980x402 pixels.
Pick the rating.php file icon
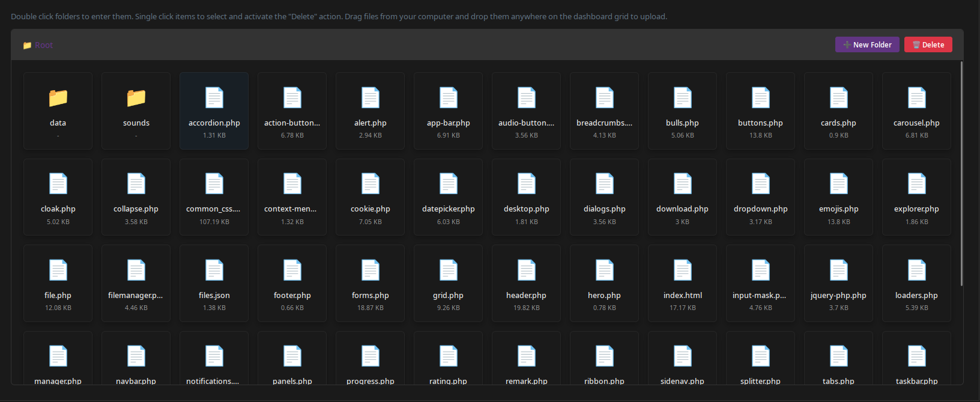449,356
